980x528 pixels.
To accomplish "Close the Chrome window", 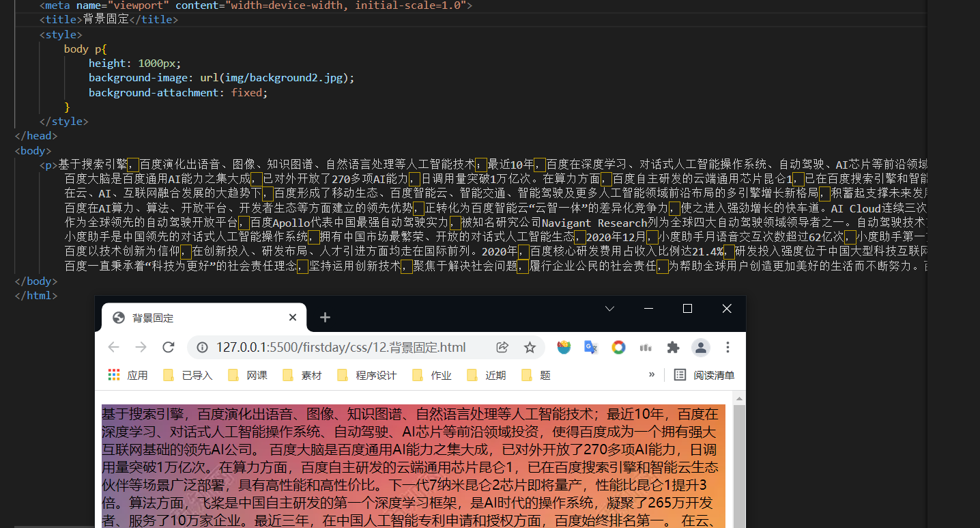I will point(727,309).
